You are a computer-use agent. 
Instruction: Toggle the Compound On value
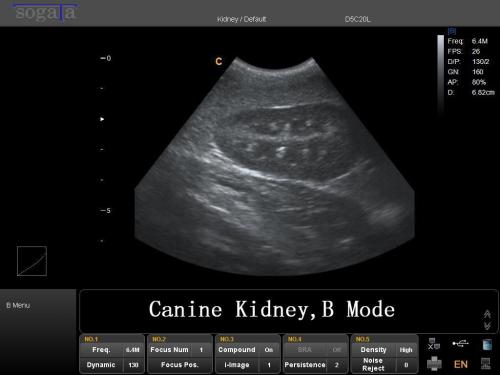point(269,350)
